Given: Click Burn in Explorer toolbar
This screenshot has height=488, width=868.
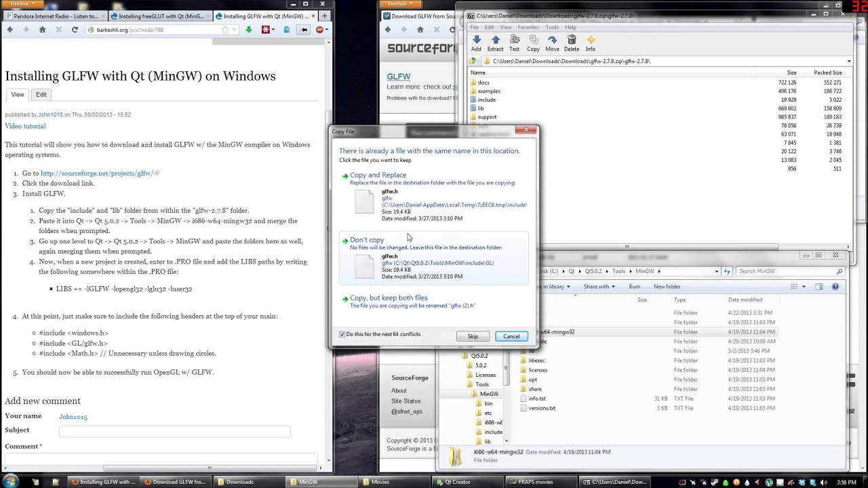Looking at the screenshot, I should (x=634, y=287).
